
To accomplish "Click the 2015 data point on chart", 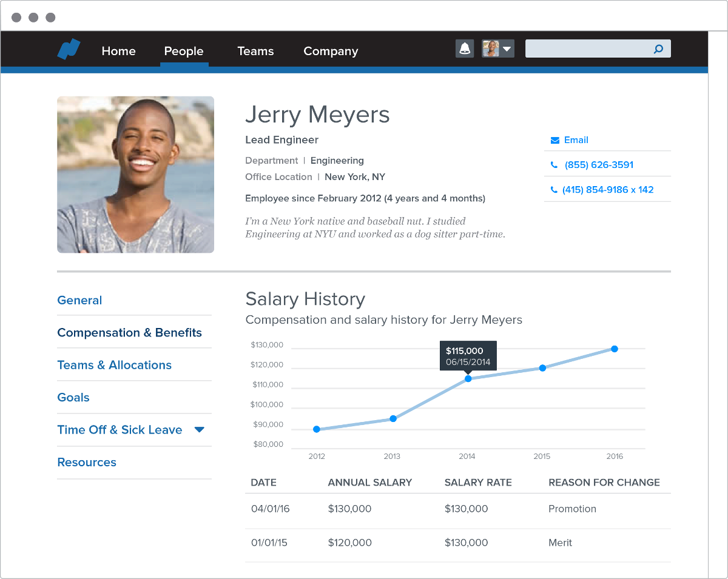I will 542,368.
